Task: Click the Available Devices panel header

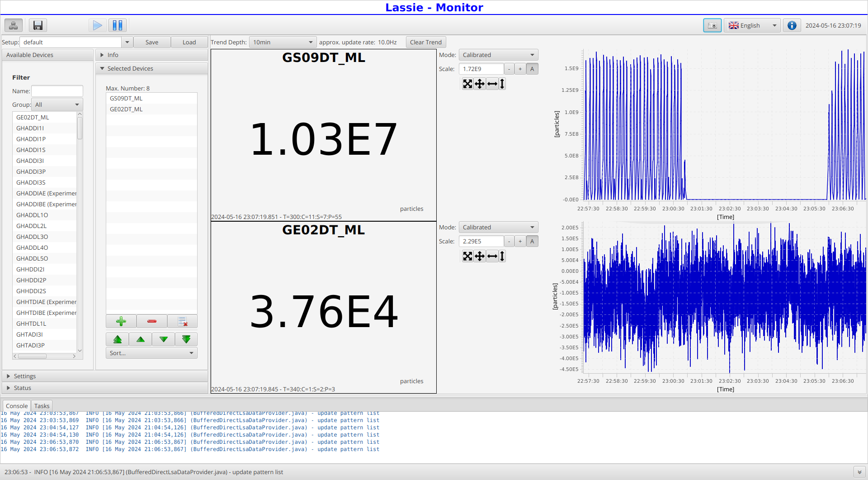Action: tap(47, 55)
